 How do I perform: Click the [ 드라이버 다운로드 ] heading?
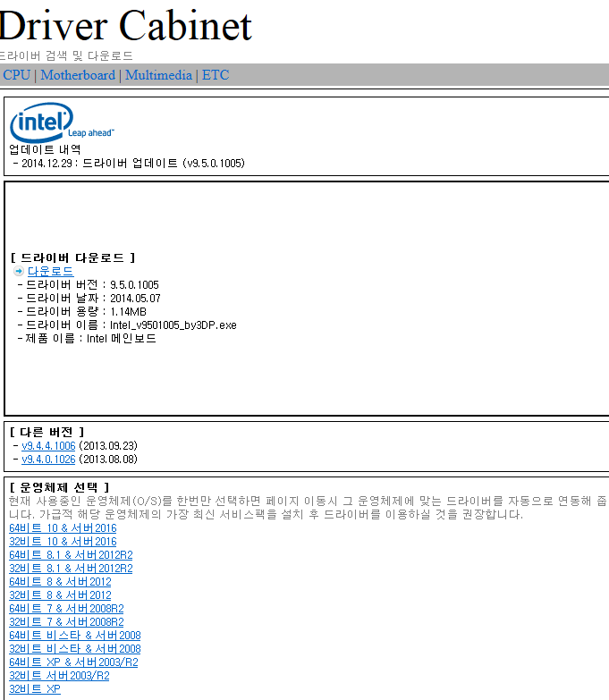(72, 257)
